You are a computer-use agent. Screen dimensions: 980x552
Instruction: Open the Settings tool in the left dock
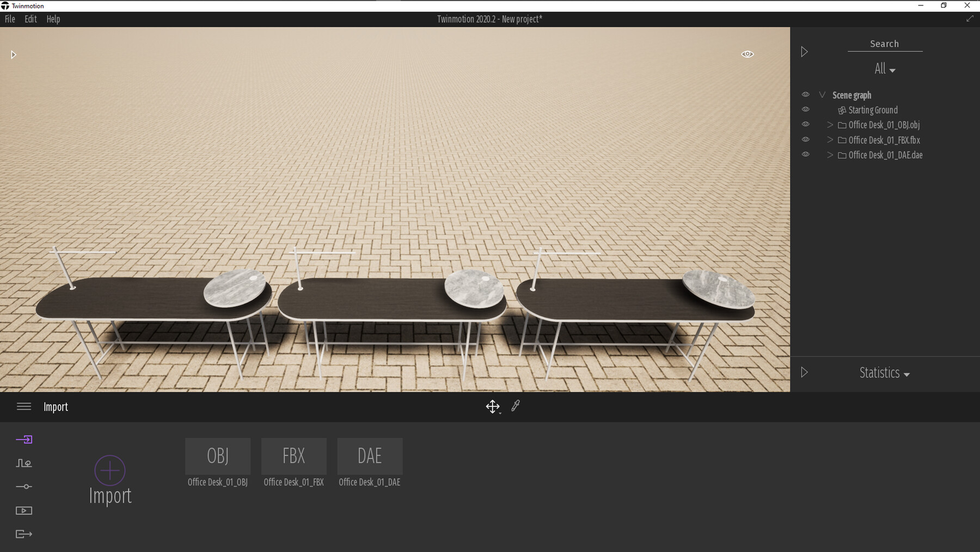(x=24, y=487)
